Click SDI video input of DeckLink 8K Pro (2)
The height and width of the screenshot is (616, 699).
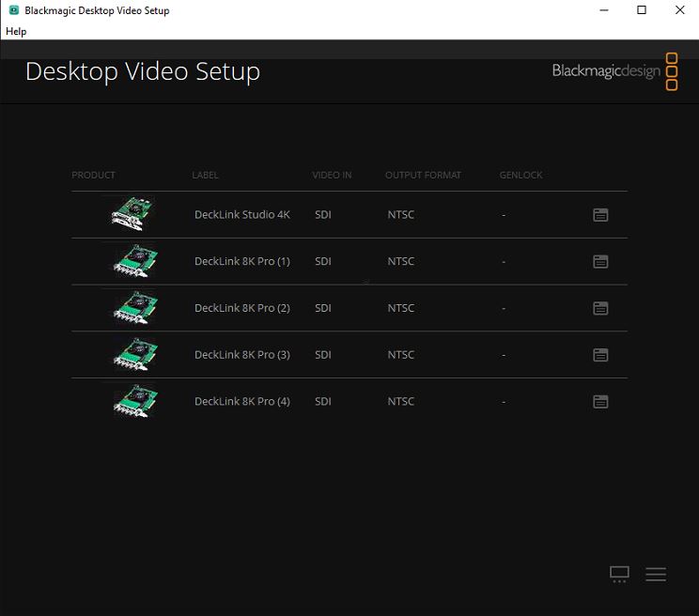point(323,308)
